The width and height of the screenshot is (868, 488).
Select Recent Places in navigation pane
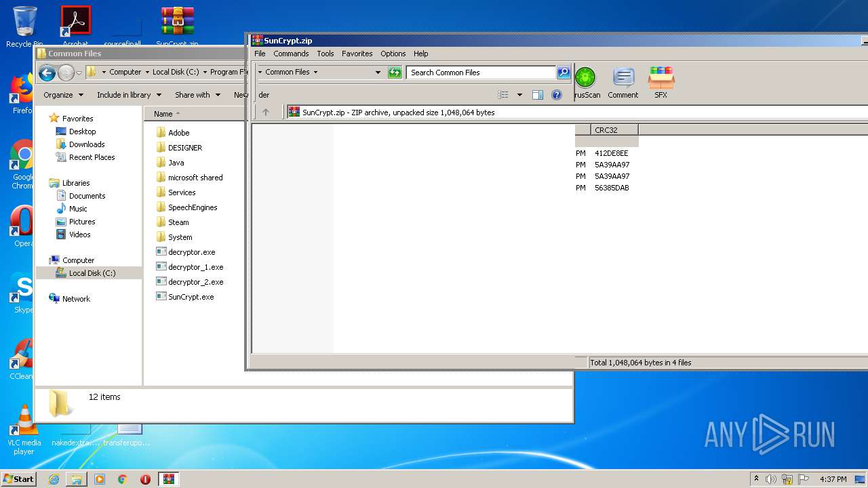[92, 157]
